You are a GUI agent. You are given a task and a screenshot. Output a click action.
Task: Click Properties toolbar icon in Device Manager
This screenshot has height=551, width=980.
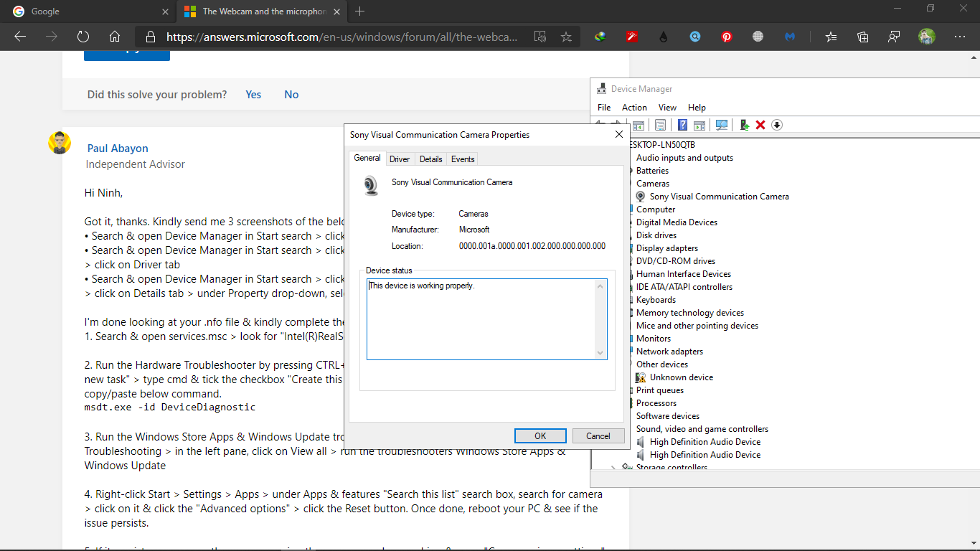click(x=660, y=125)
